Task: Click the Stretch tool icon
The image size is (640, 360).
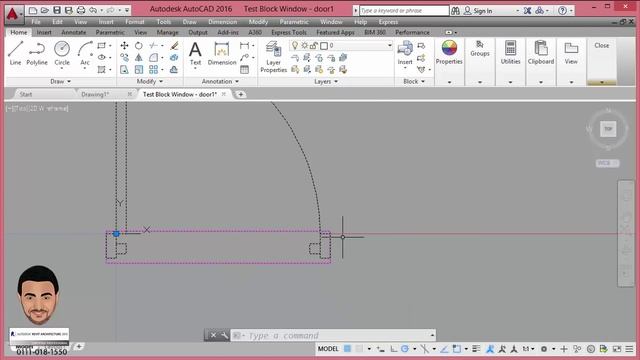Action: click(124, 70)
